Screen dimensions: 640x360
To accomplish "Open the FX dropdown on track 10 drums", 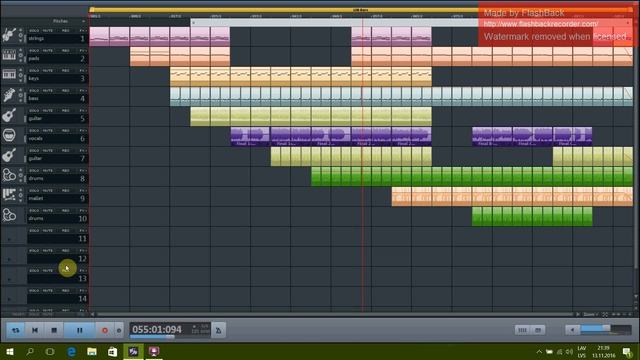I will point(83,211).
